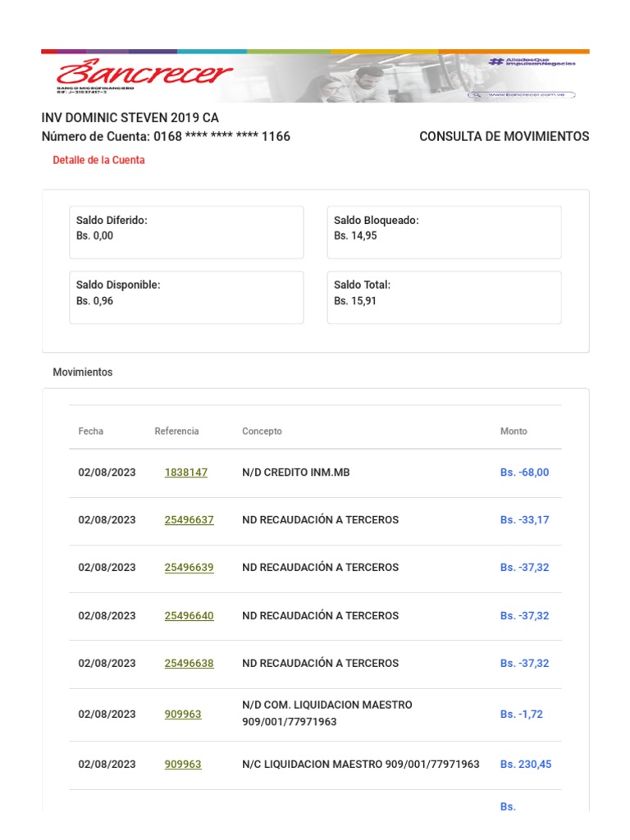Click the Fecha column header

(x=90, y=431)
